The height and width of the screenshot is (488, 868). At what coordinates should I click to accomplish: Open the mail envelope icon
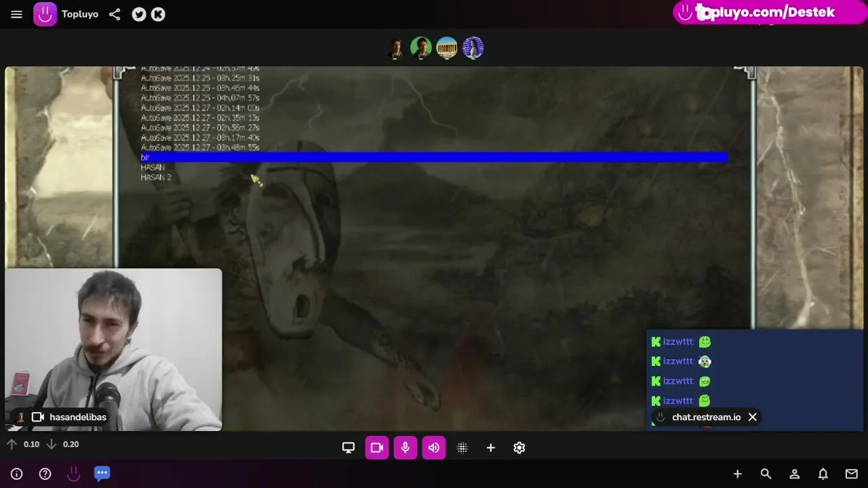tap(852, 474)
